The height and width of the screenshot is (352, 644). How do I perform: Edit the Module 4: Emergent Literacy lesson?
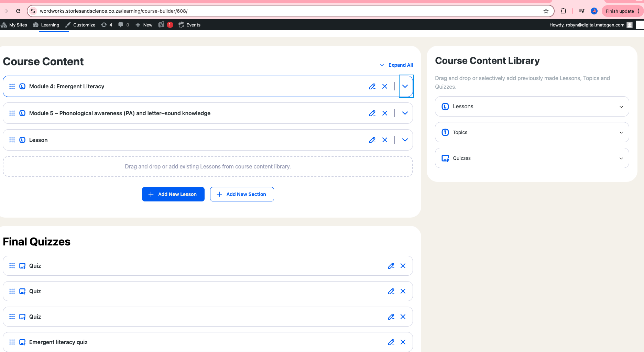click(x=372, y=87)
